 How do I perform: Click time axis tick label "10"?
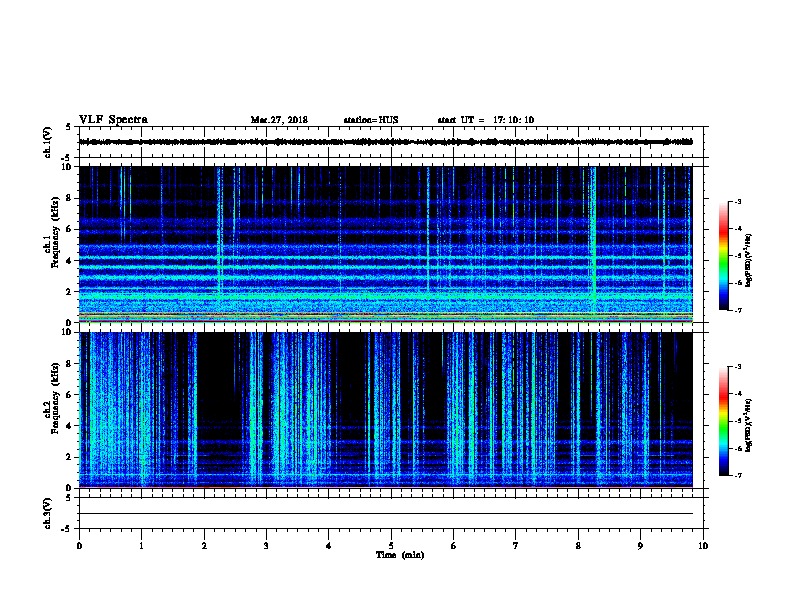703,546
